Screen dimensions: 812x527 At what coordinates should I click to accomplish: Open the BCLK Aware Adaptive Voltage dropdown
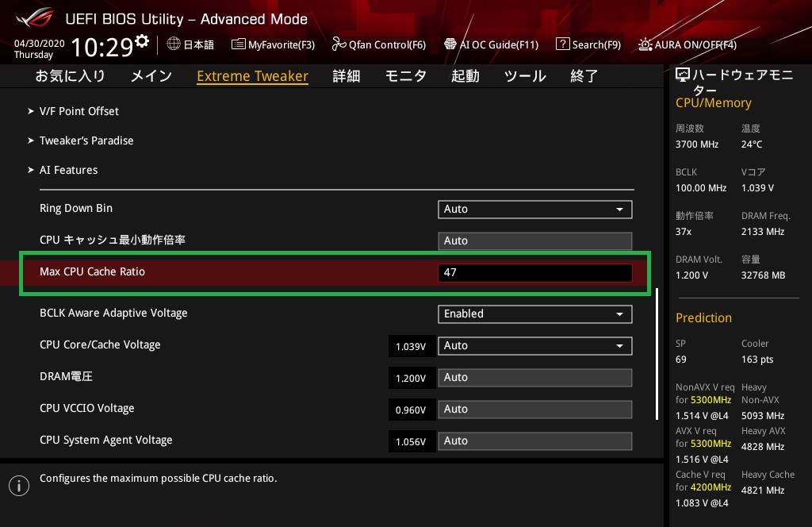coord(535,314)
